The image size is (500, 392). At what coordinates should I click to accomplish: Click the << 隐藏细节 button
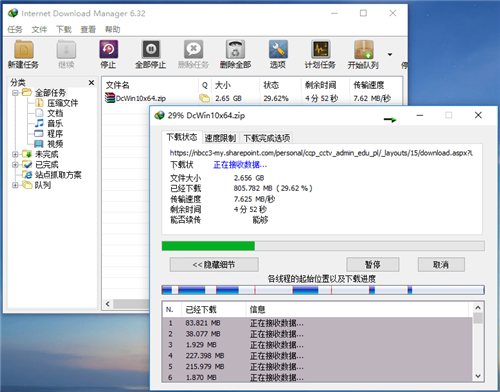[x=214, y=265]
